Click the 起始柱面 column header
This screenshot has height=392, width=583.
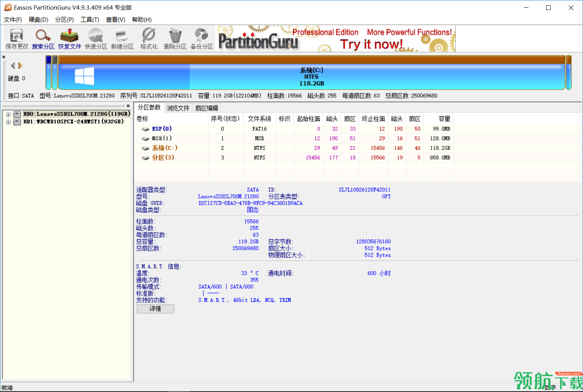[309, 119]
